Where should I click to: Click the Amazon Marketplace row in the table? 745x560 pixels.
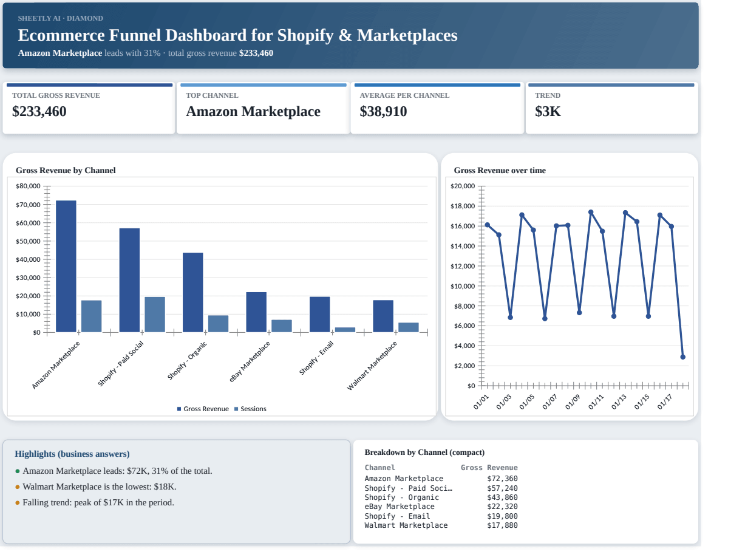tap(441, 479)
